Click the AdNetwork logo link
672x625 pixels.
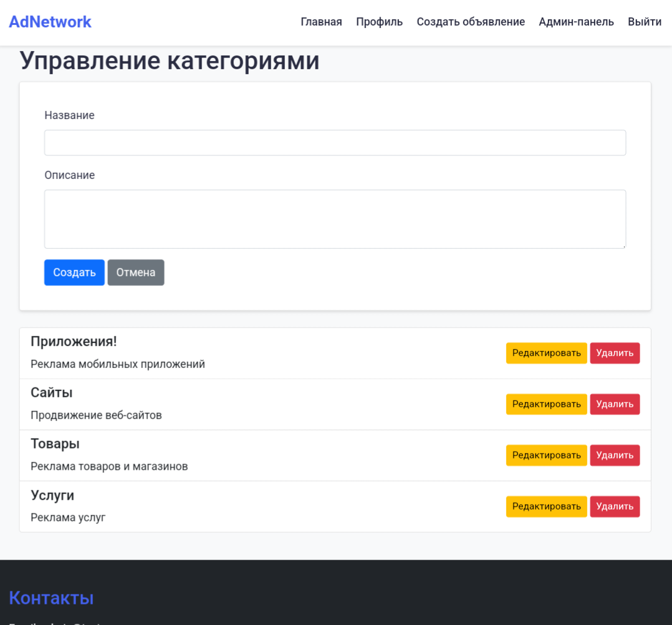(x=50, y=22)
